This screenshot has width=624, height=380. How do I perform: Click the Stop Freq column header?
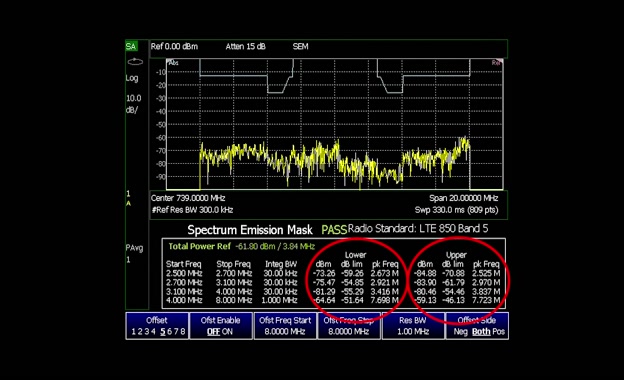click(x=234, y=264)
